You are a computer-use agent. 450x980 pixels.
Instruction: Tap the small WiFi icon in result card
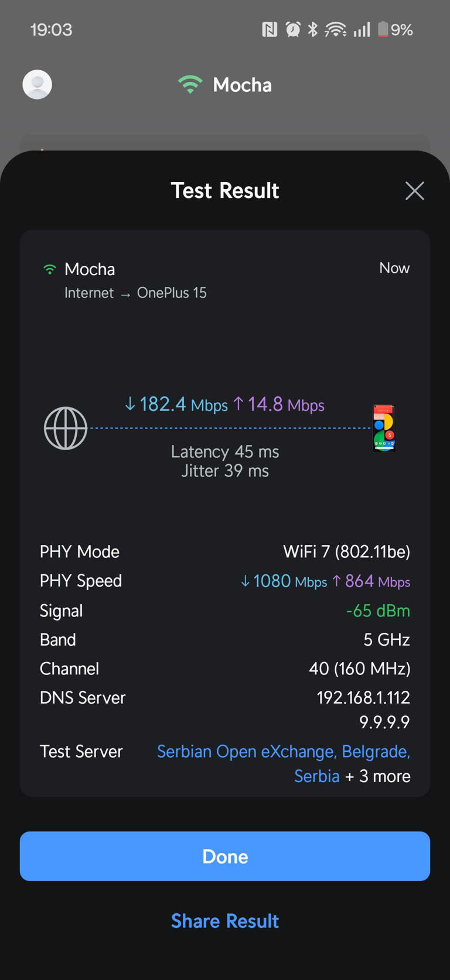(50, 269)
